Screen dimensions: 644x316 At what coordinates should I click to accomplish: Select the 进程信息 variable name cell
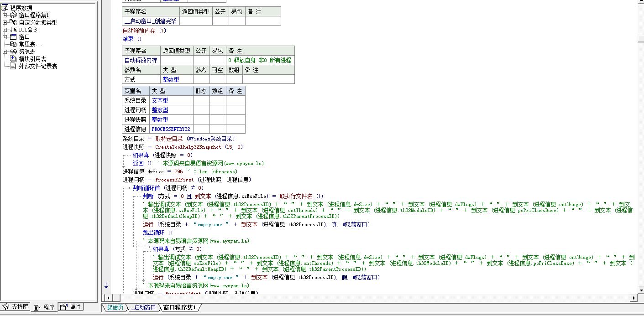pyautogui.click(x=136, y=129)
